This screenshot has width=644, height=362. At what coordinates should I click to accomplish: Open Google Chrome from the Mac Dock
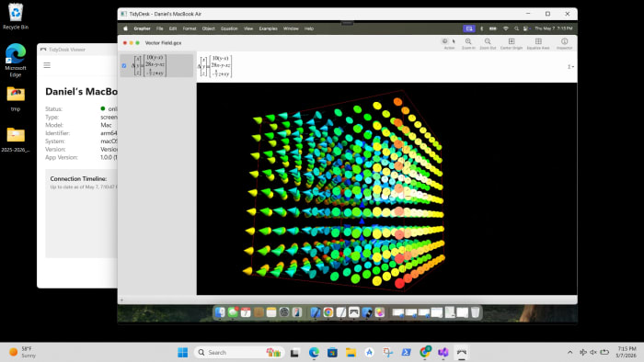[328, 312]
